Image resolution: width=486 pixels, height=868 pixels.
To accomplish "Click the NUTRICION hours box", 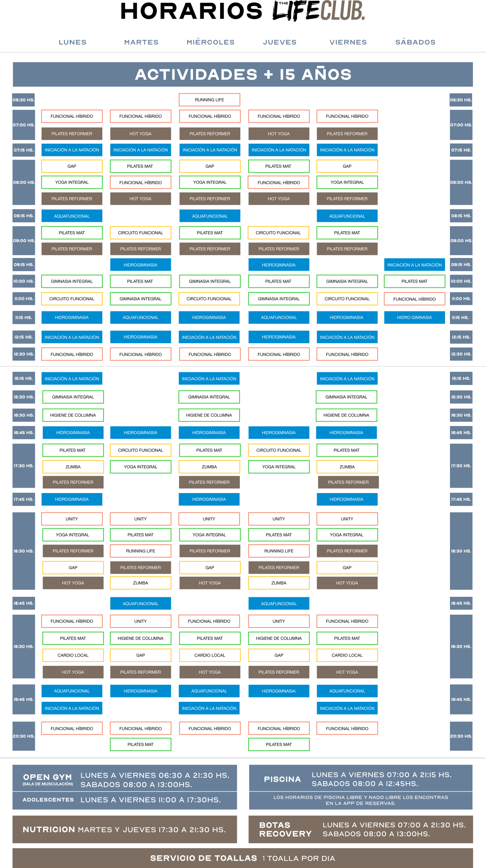I will tap(125, 830).
